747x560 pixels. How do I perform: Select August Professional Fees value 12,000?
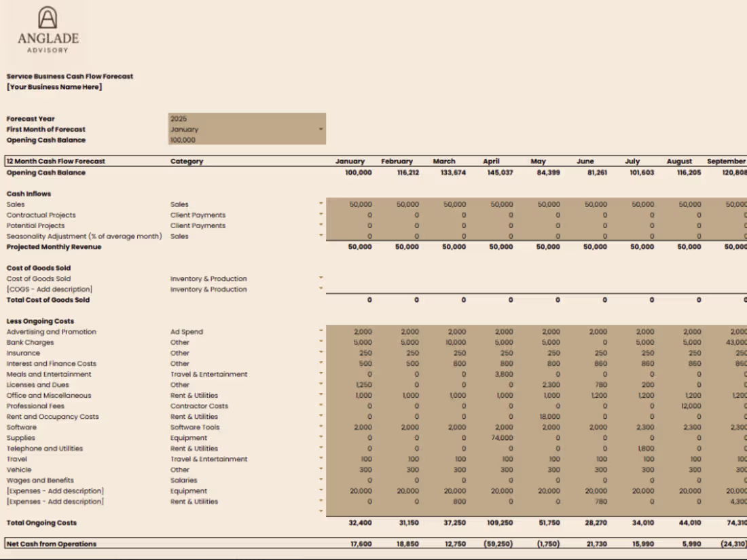pos(691,406)
